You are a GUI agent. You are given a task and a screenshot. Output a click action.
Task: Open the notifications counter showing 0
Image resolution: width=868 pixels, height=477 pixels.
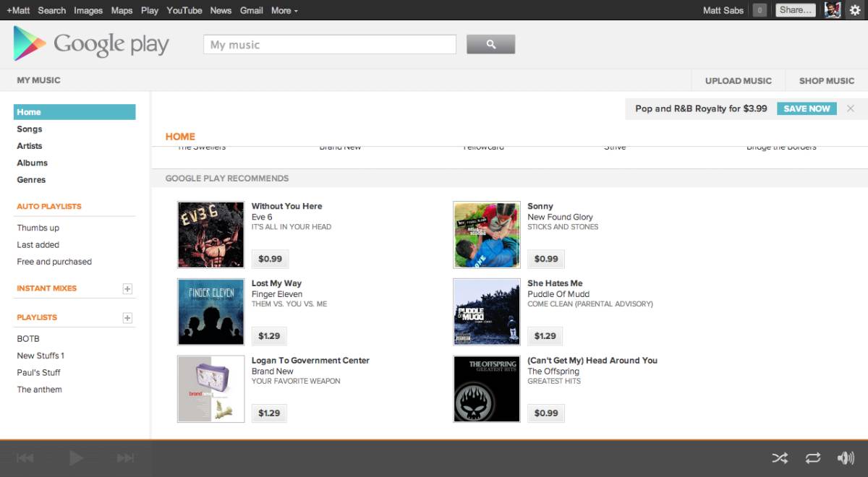click(x=759, y=10)
